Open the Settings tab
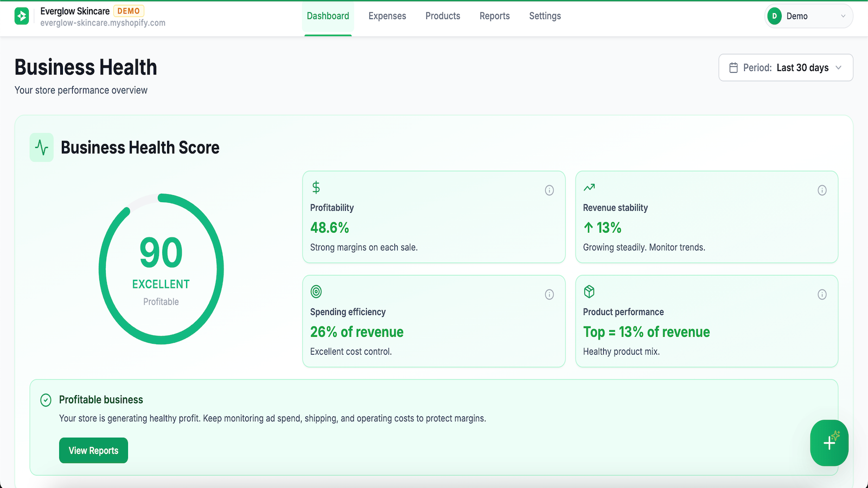 tap(545, 16)
